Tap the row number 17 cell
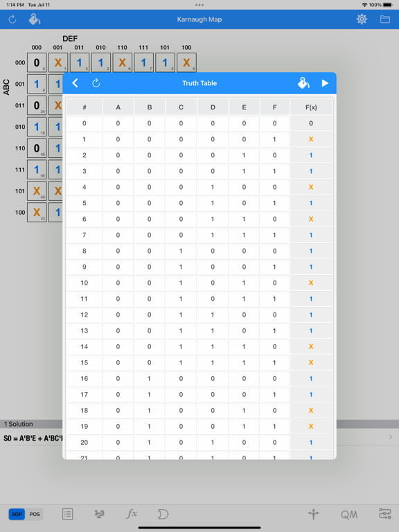The height and width of the screenshot is (532, 399). [x=84, y=395]
